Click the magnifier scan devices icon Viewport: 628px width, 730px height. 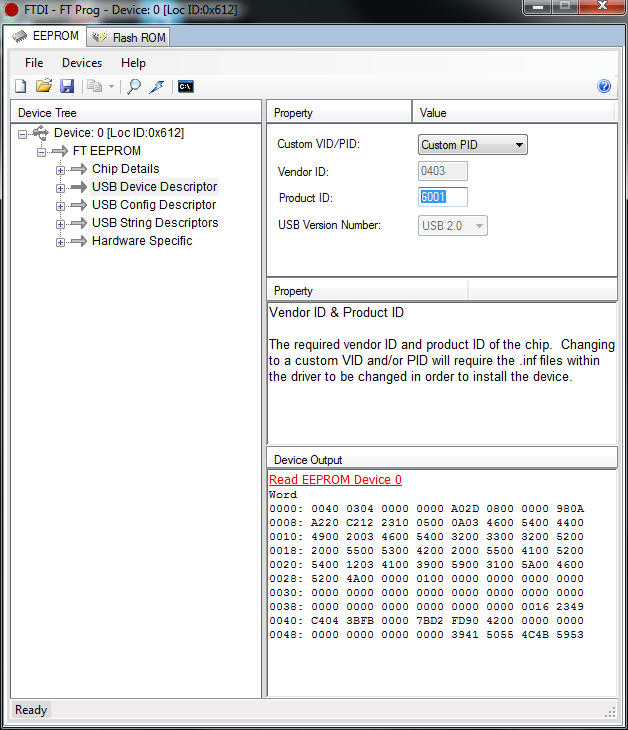coord(134,86)
